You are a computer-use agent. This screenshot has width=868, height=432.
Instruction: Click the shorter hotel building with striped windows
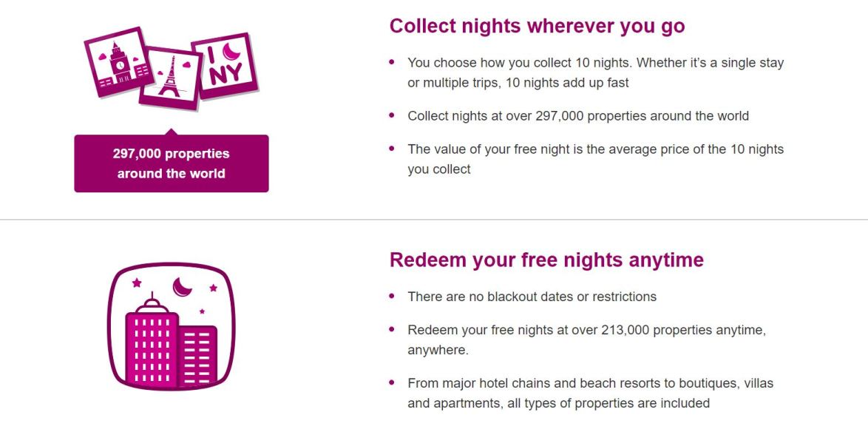[198, 357]
